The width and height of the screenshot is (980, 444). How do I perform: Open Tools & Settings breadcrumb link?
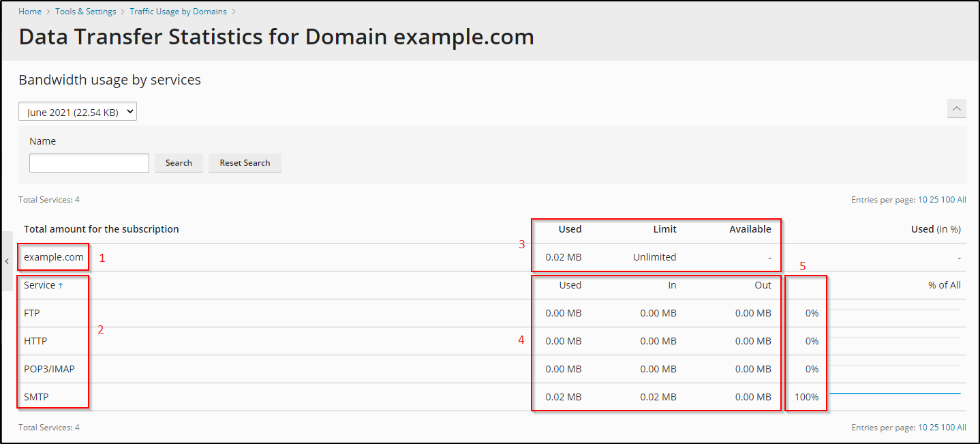[x=86, y=12]
